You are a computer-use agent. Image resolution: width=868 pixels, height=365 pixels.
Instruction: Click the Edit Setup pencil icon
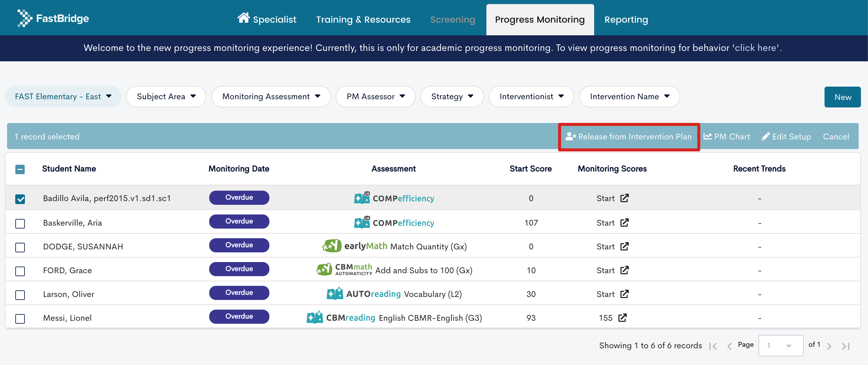[x=766, y=136]
